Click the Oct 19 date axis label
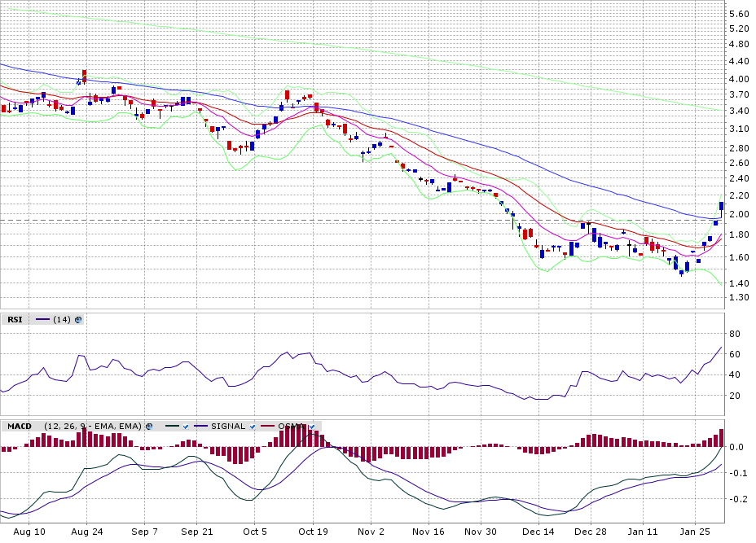Viewport: 756px width, 543px height. 313,532
